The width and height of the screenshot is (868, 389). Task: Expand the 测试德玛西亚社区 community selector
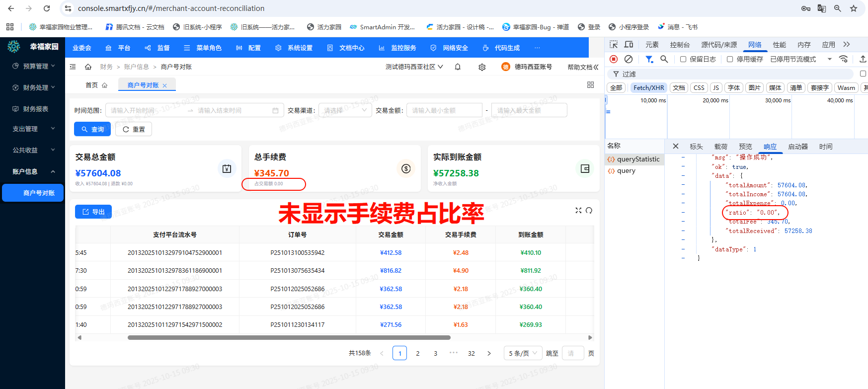(414, 67)
